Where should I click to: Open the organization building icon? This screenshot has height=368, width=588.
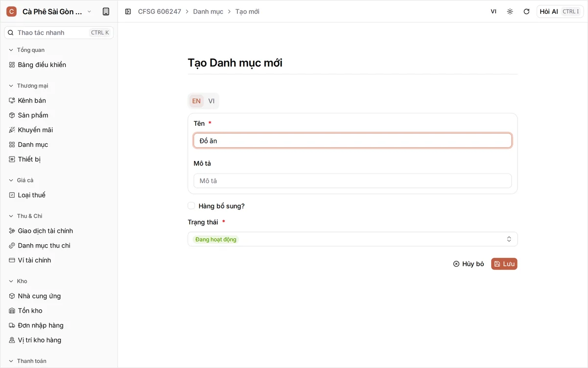pyautogui.click(x=106, y=11)
